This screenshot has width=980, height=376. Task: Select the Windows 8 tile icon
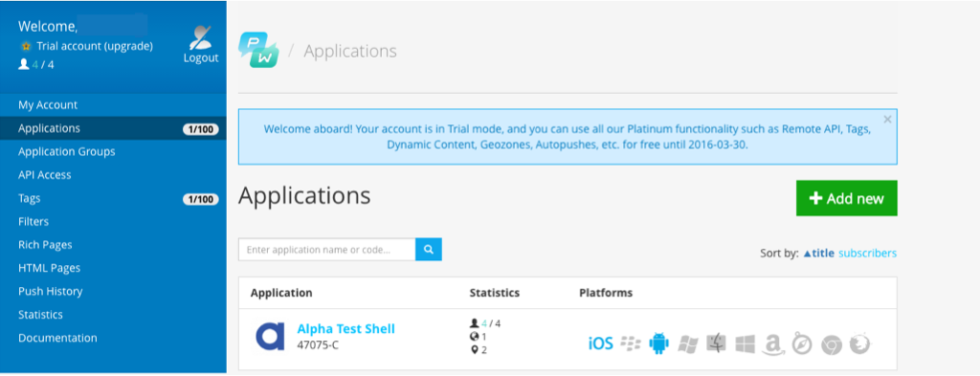point(745,343)
